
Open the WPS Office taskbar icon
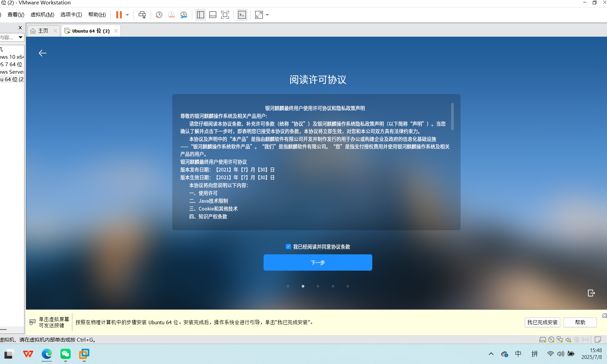(28, 354)
